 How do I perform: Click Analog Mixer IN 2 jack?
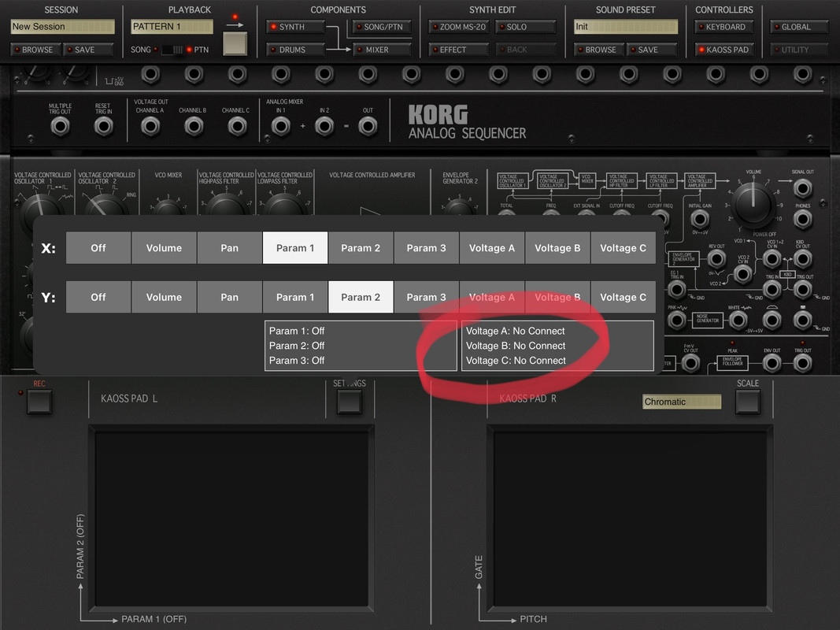324,127
